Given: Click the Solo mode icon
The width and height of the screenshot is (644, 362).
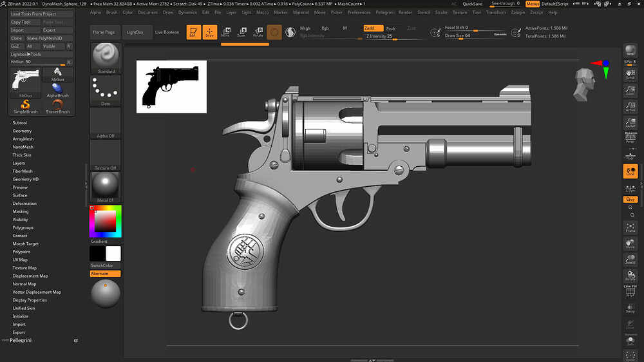Looking at the screenshot, I should coord(630,339).
